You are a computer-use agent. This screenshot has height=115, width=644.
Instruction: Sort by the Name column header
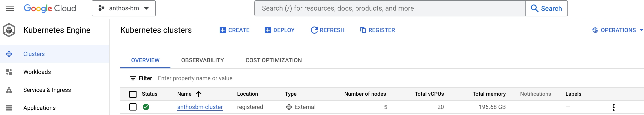pos(184,94)
